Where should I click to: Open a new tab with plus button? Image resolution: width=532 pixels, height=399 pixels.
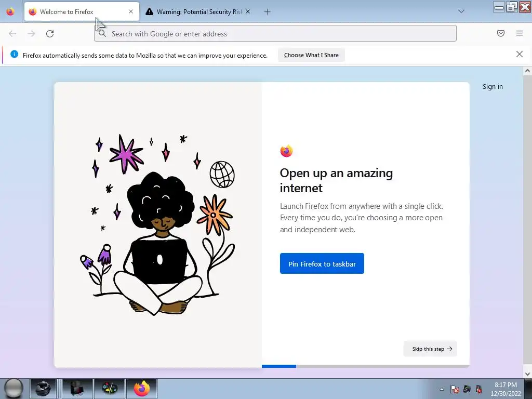[268, 12]
